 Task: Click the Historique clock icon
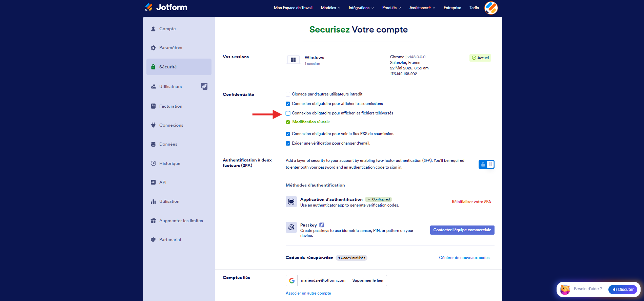pos(153,164)
